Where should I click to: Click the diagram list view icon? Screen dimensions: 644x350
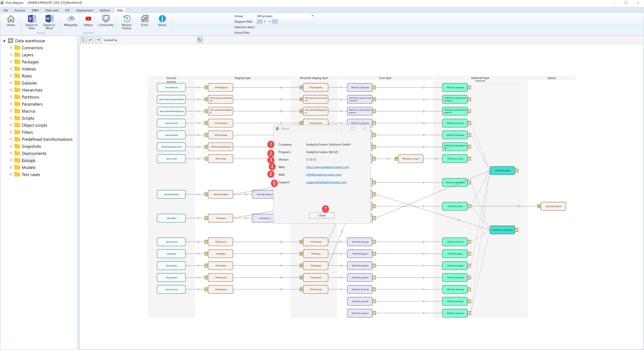coord(84,40)
